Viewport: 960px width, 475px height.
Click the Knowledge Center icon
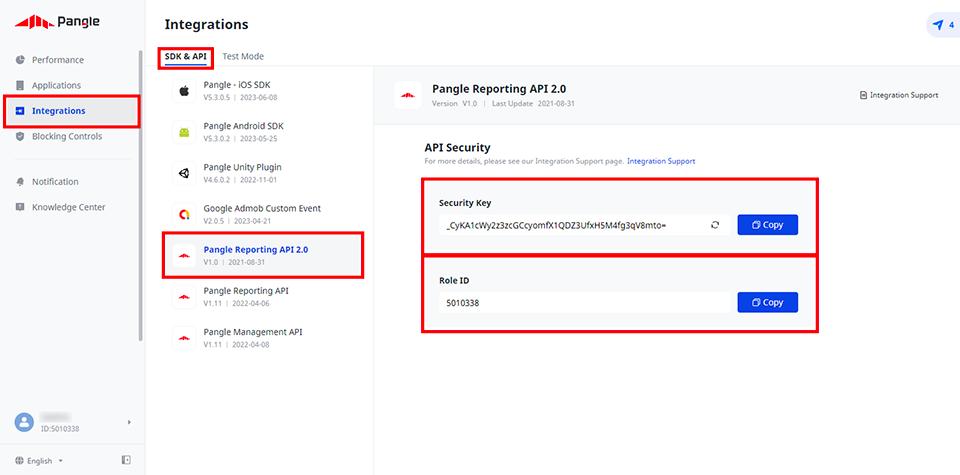pyautogui.click(x=20, y=208)
